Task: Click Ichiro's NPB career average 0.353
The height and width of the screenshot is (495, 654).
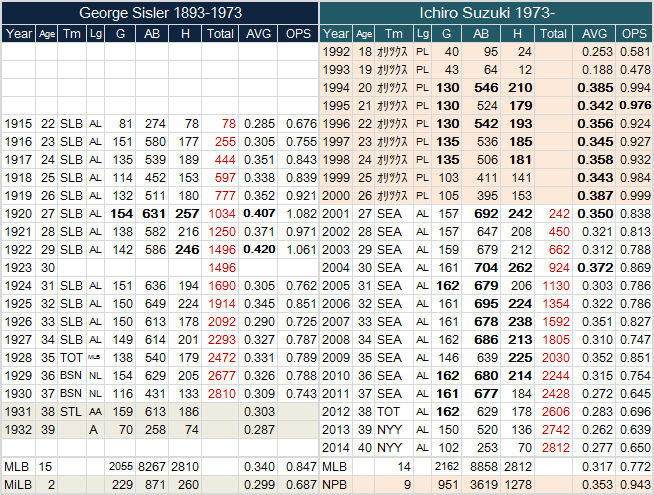Action: pyautogui.click(x=594, y=485)
